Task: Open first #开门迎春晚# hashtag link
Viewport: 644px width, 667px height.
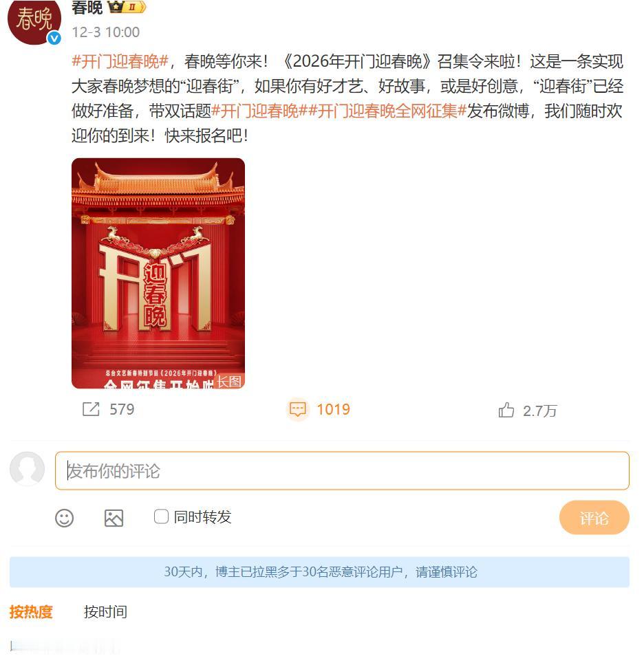Action: point(120,62)
